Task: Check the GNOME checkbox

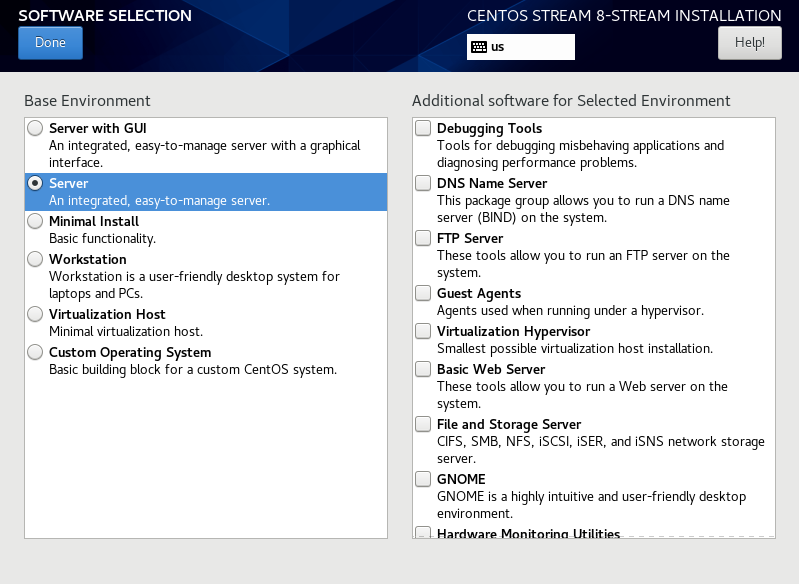Action: pos(423,479)
